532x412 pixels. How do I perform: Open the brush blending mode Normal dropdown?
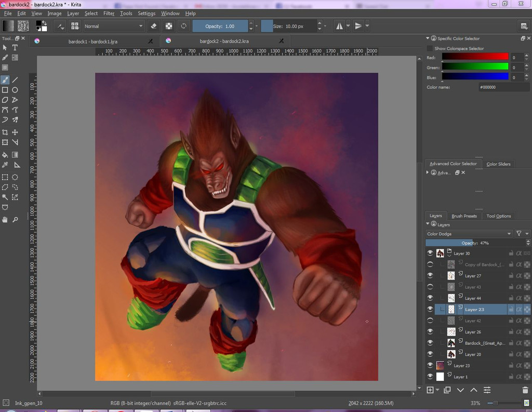[x=113, y=26]
